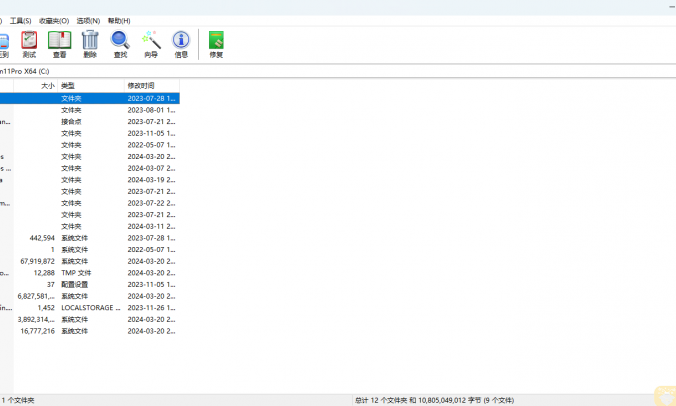Click the 删除 (Delete) trash can icon

[x=90, y=44]
